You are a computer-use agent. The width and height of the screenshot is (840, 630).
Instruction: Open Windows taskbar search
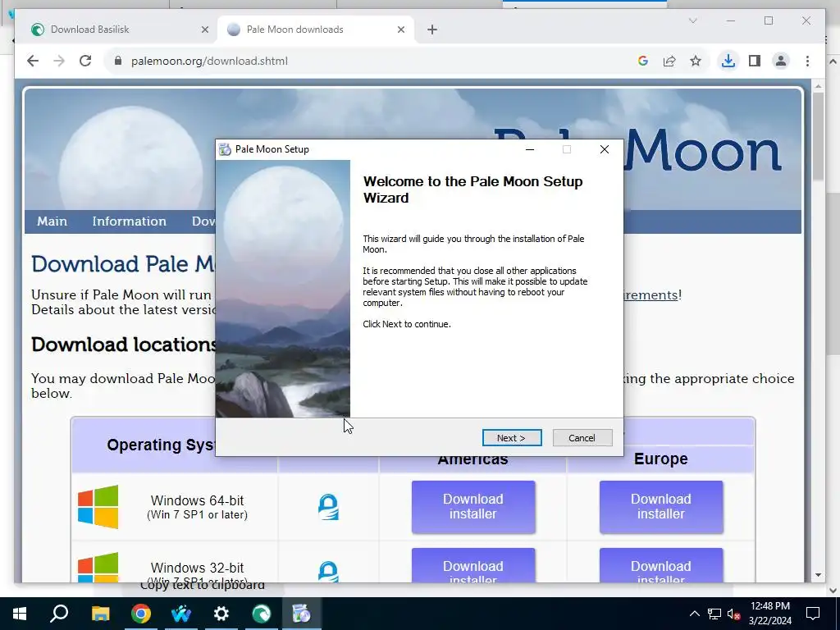[59, 614]
